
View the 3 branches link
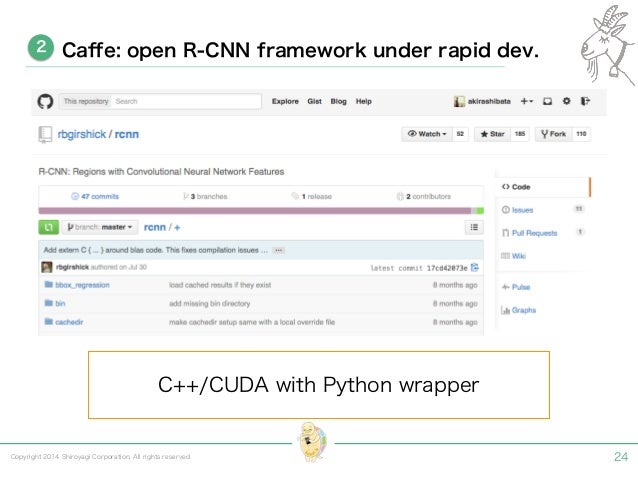[205, 197]
